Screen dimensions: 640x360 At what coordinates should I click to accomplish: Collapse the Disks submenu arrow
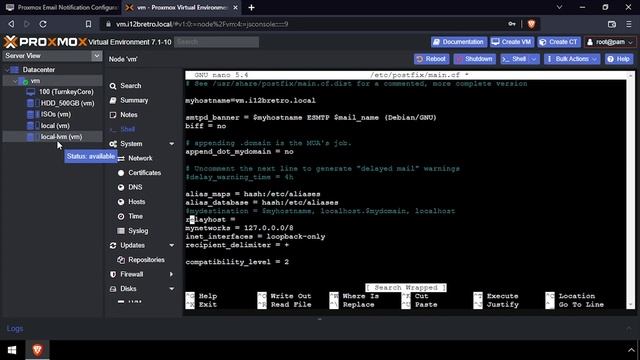point(172,289)
